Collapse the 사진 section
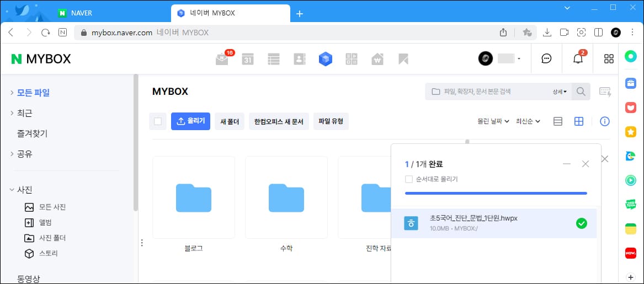Viewport: 644px width, 284px height. [12, 190]
